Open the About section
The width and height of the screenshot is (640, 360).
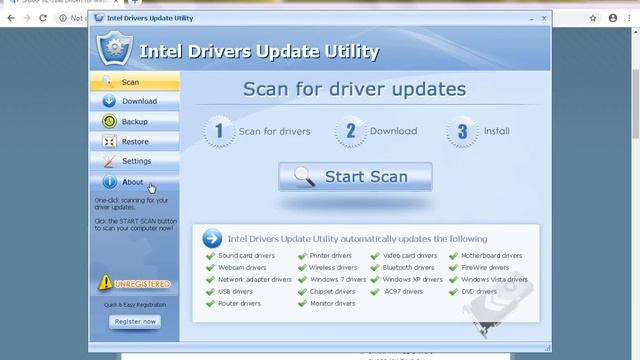(134, 182)
